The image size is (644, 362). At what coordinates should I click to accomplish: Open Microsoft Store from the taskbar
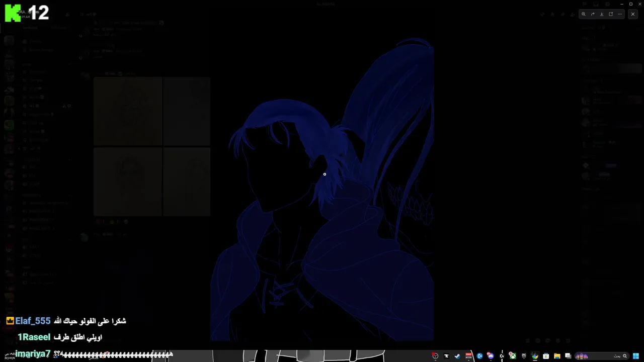tap(546, 356)
